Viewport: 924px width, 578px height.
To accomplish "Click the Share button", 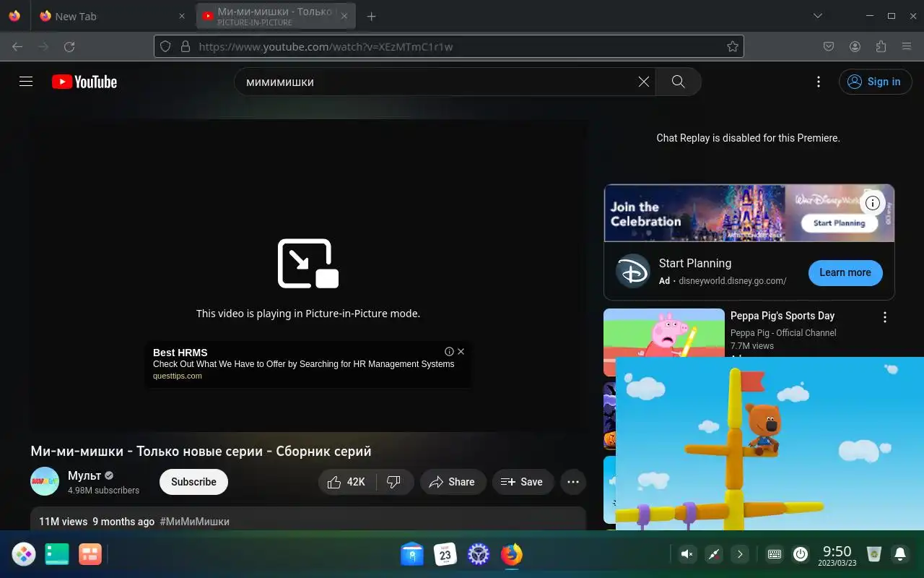I will point(452,482).
